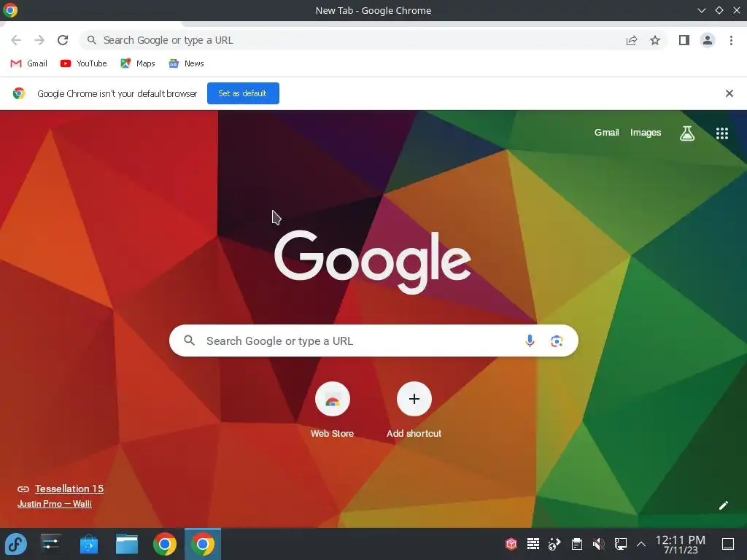Open the Tessellation 15 background link
The width and height of the screenshot is (747, 560).
point(69,489)
